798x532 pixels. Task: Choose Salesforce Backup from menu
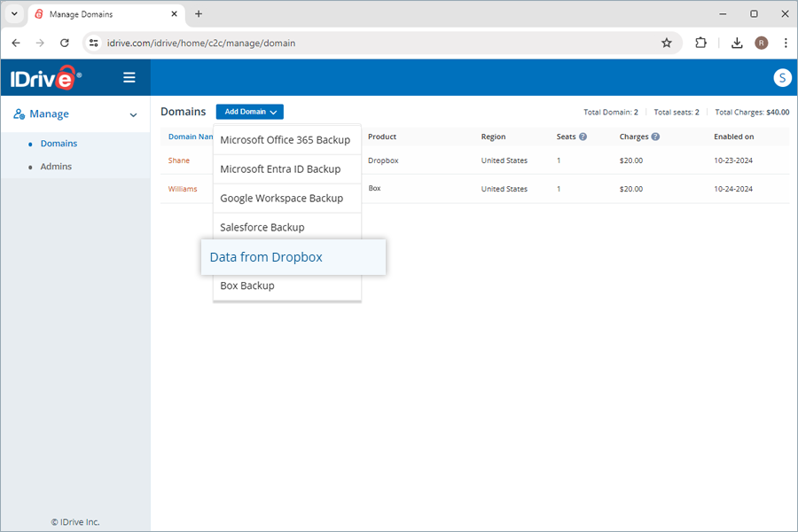287,227
